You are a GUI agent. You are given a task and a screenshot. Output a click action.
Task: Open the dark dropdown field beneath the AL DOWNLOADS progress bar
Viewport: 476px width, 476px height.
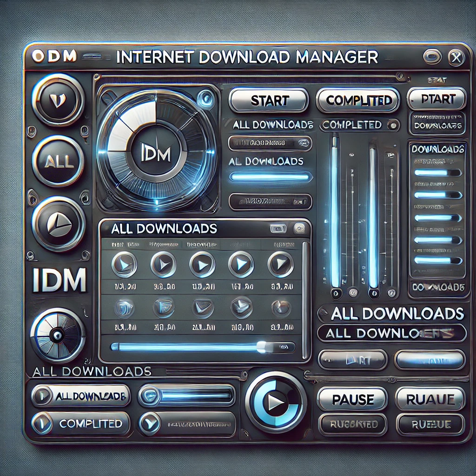[271, 202]
